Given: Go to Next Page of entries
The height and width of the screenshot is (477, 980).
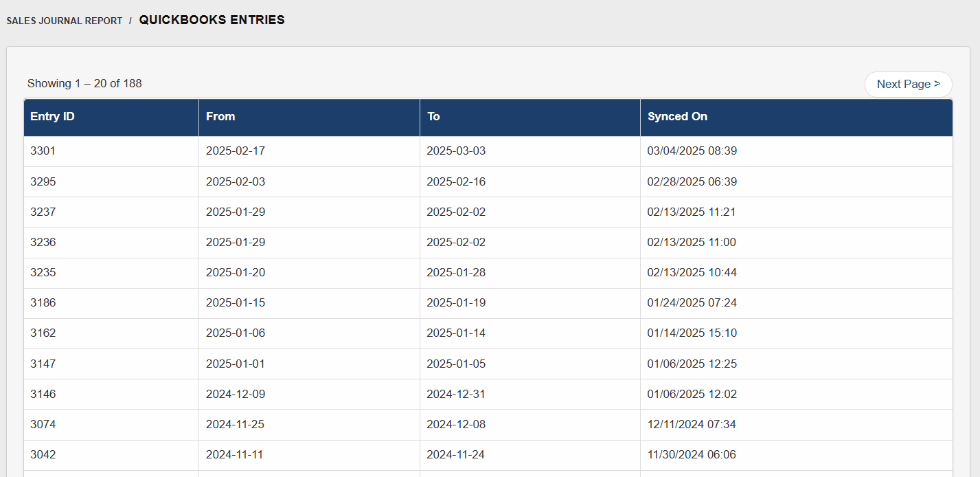Looking at the screenshot, I should coord(908,84).
